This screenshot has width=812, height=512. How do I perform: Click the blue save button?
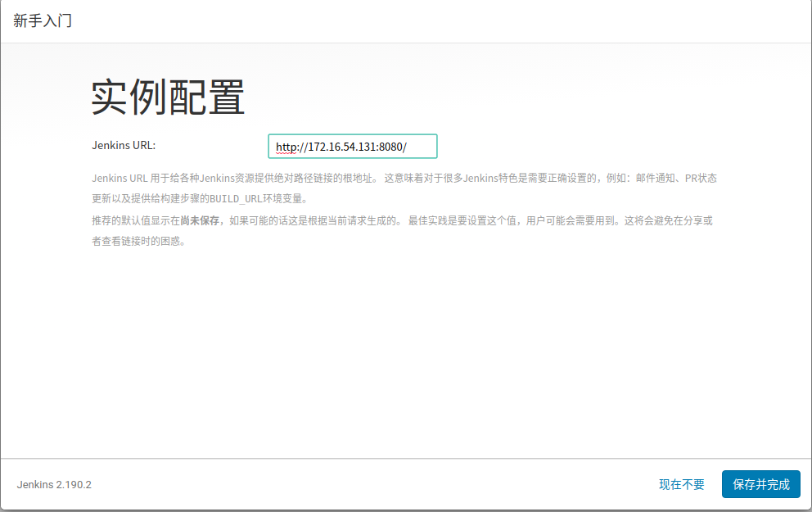coord(760,484)
